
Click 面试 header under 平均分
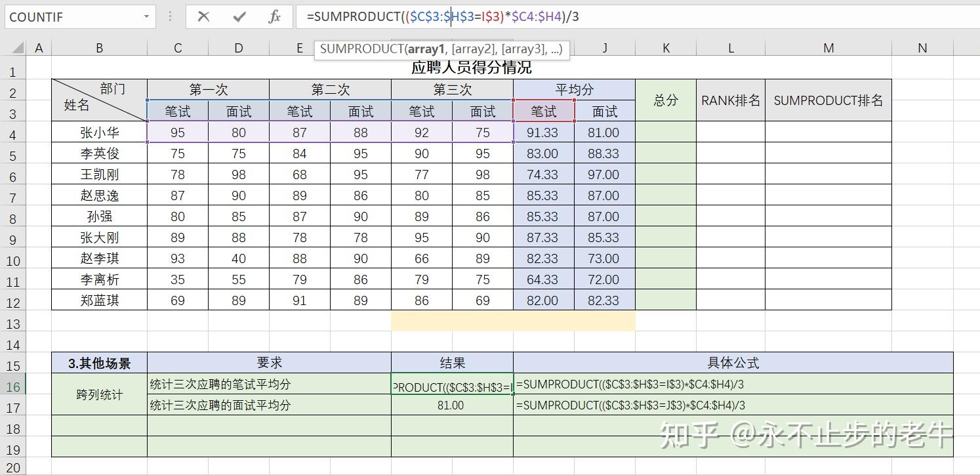pyautogui.click(x=604, y=112)
